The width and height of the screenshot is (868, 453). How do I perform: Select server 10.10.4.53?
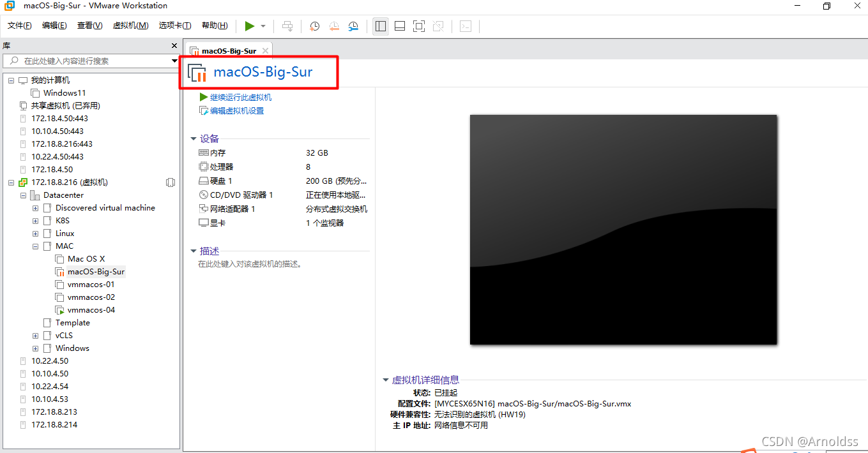[50, 399]
